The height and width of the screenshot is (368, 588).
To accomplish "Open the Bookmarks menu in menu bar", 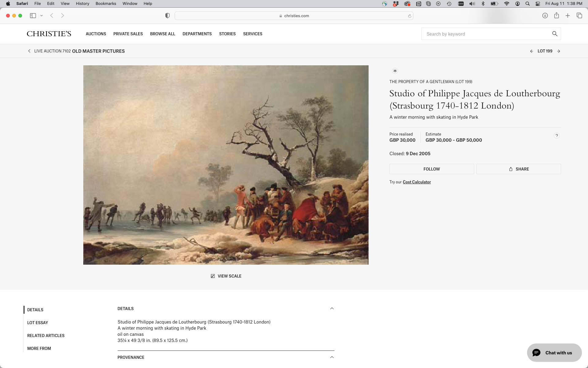I will pos(106,4).
